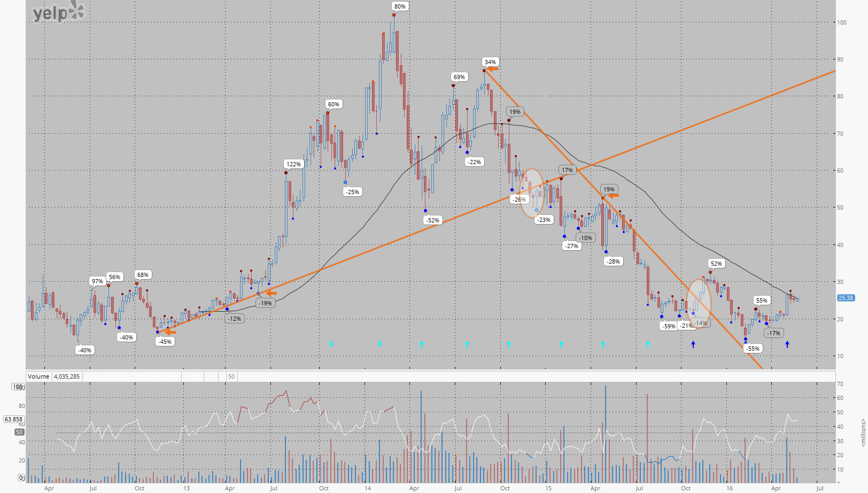
Task: Click the orange ellipse above the -23% label
Action: click(532, 193)
